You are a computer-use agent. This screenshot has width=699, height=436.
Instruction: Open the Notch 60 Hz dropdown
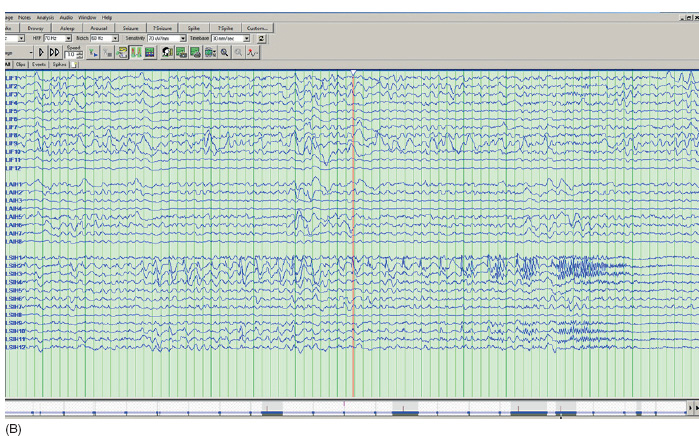point(115,38)
